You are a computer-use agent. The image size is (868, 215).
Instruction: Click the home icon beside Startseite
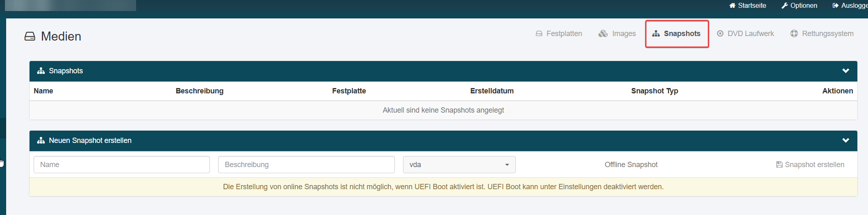pyautogui.click(x=732, y=6)
